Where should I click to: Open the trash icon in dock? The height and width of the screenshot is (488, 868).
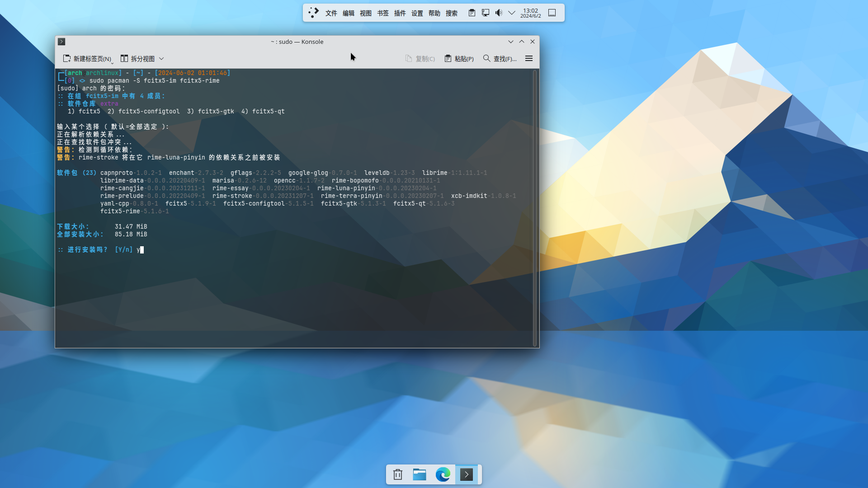coord(398,474)
